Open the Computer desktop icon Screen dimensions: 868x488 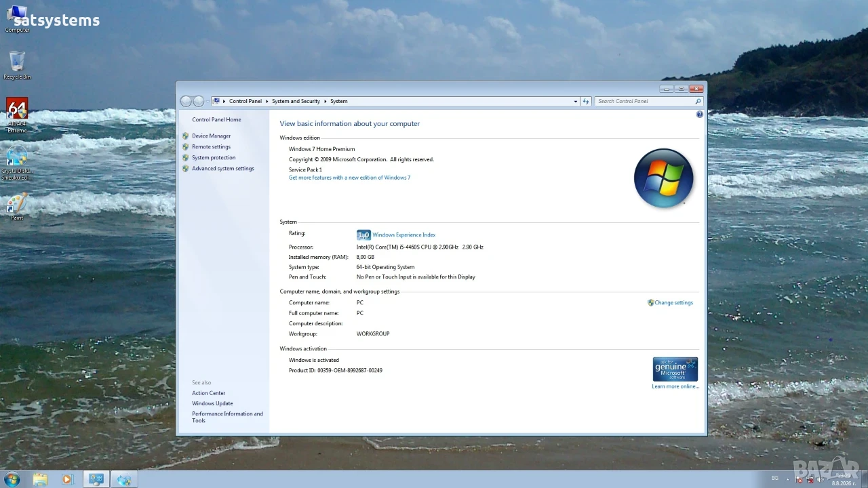click(x=17, y=18)
